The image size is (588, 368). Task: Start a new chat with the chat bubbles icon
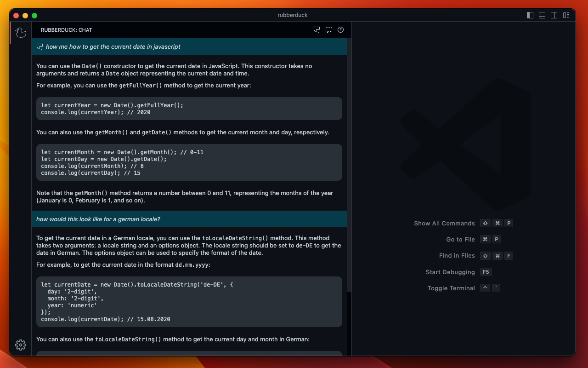point(317,30)
